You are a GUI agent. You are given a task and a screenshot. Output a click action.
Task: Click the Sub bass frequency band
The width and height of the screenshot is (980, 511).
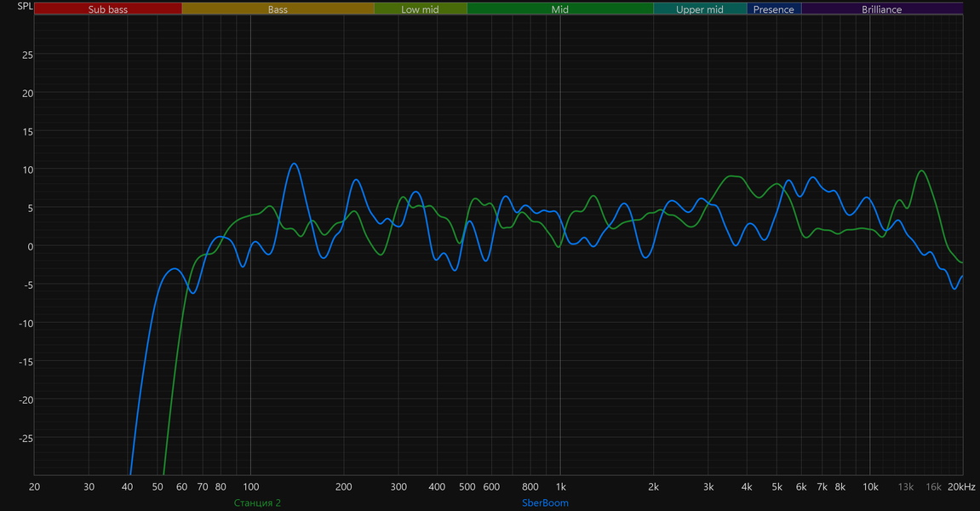coord(107,9)
